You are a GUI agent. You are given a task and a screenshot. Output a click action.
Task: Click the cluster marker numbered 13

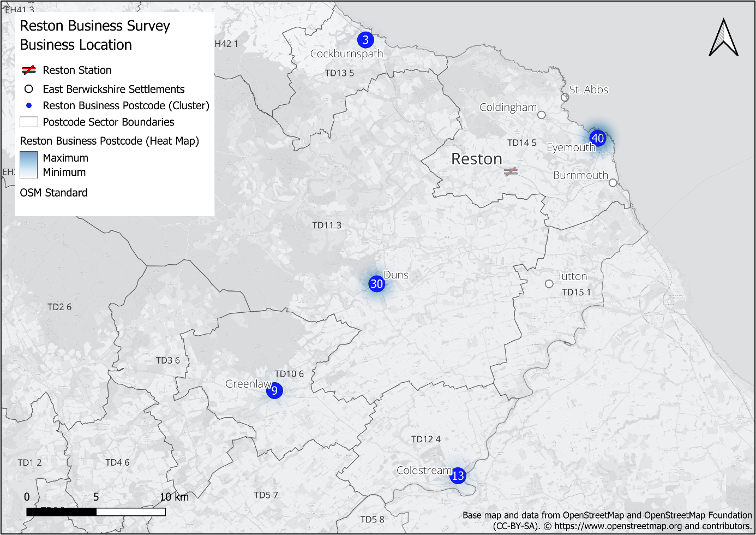point(458,475)
